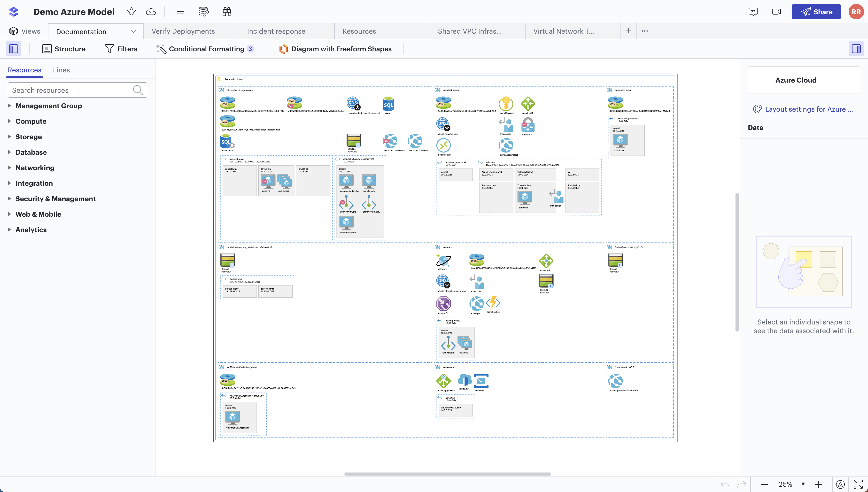Select the acmeKeyvault key icon
Viewport: 868px width, 492px height.
pos(506,103)
